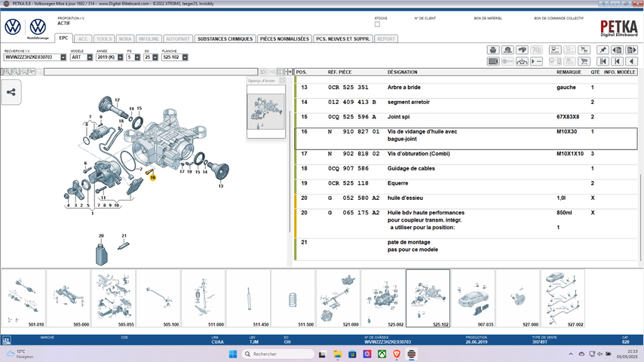
Task: Toggle the Stocks checkbox
Action: coord(378,24)
